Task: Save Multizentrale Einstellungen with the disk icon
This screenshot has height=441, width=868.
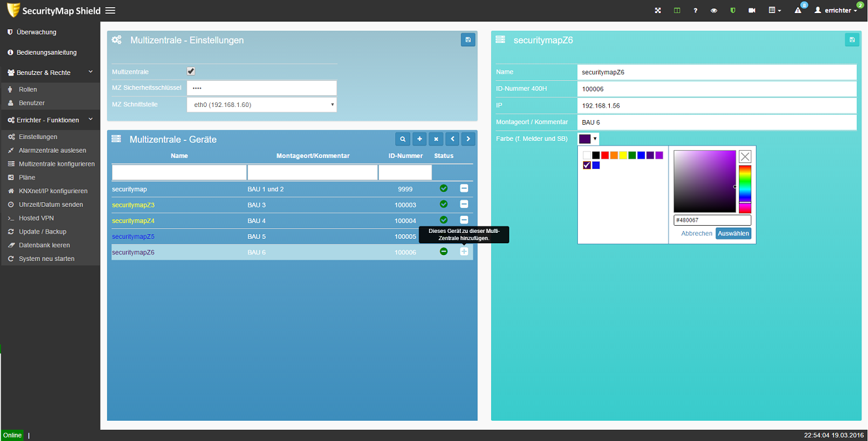Action: pyautogui.click(x=468, y=40)
